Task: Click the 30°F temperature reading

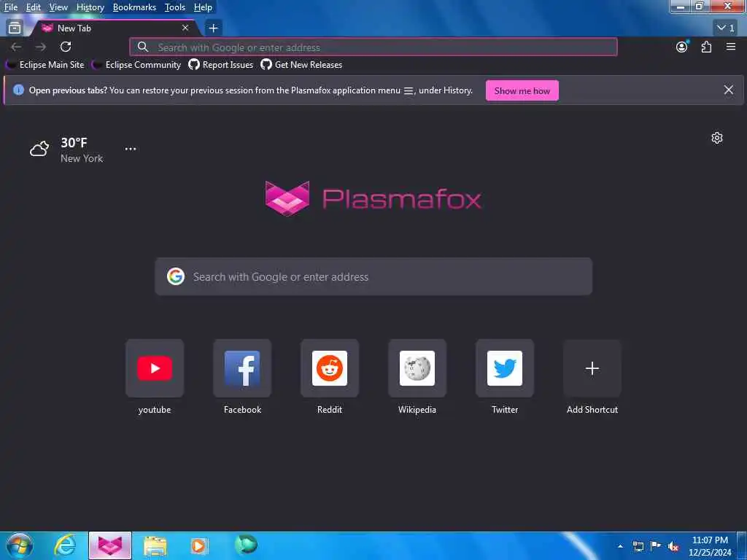Action: click(x=74, y=142)
